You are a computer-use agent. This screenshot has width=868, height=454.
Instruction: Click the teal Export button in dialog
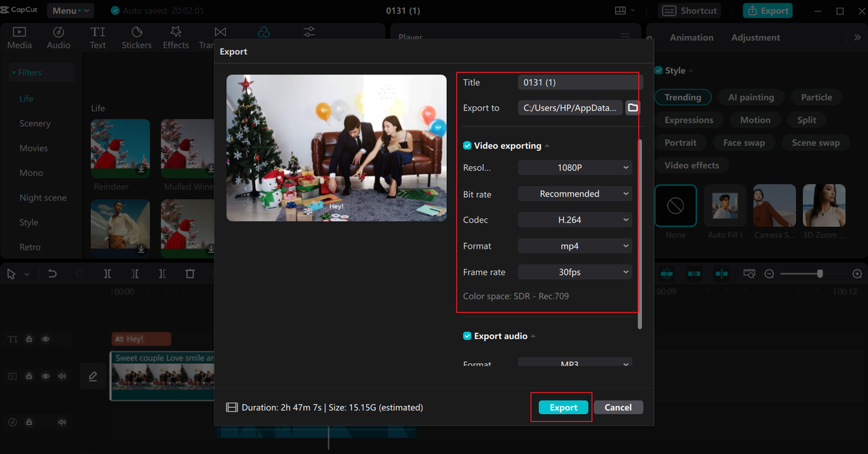point(564,407)
